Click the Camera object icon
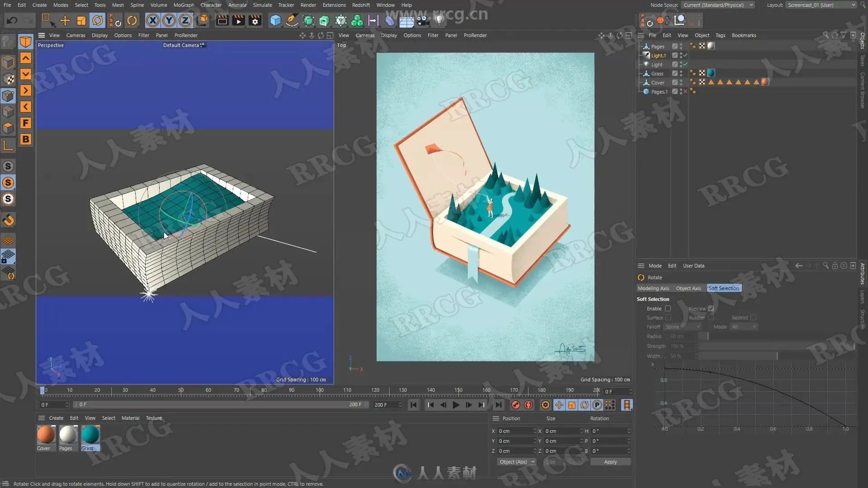868x488 pixels. 423,20
